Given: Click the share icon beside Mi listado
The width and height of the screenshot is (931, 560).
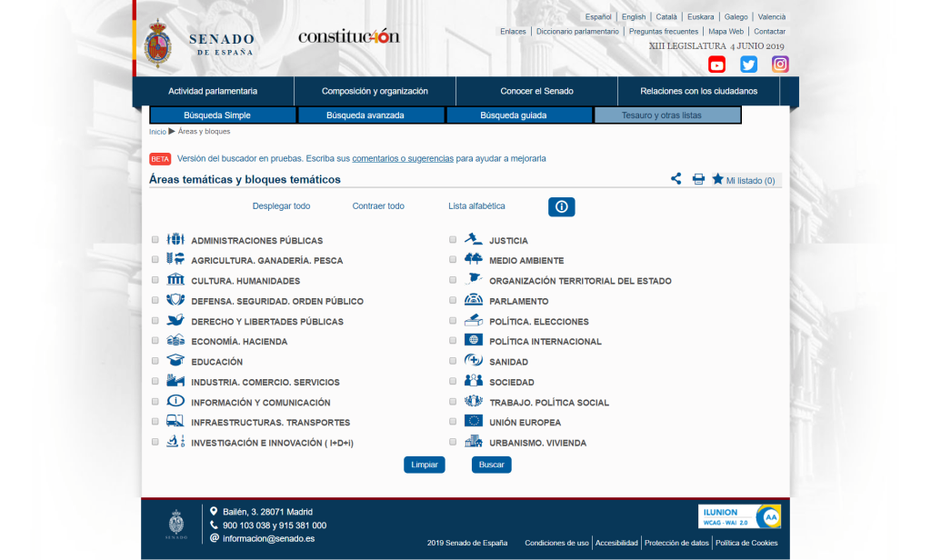Looking at the screenshot, I should (676, 179).
